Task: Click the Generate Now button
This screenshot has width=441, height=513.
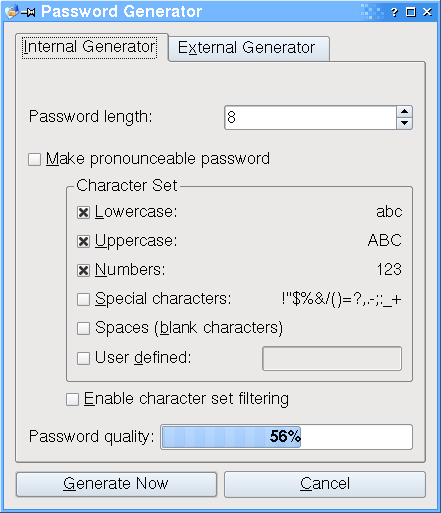Action: tap(116, 484)
